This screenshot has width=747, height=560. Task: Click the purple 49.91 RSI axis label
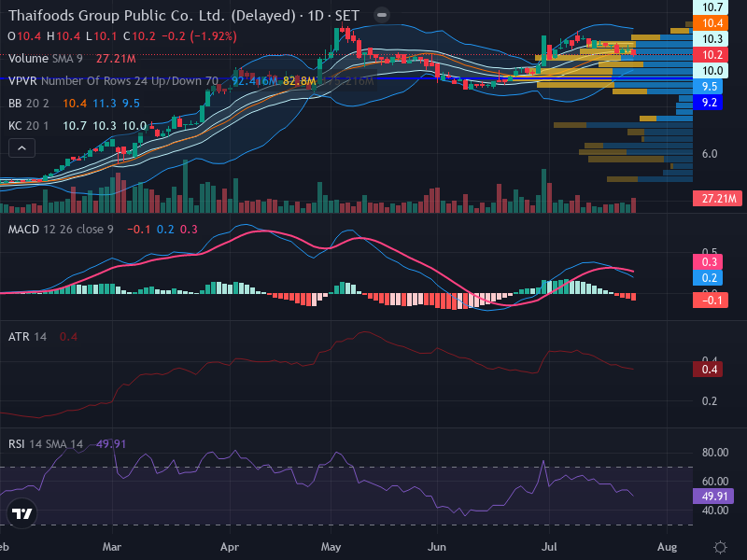[713, 497]
